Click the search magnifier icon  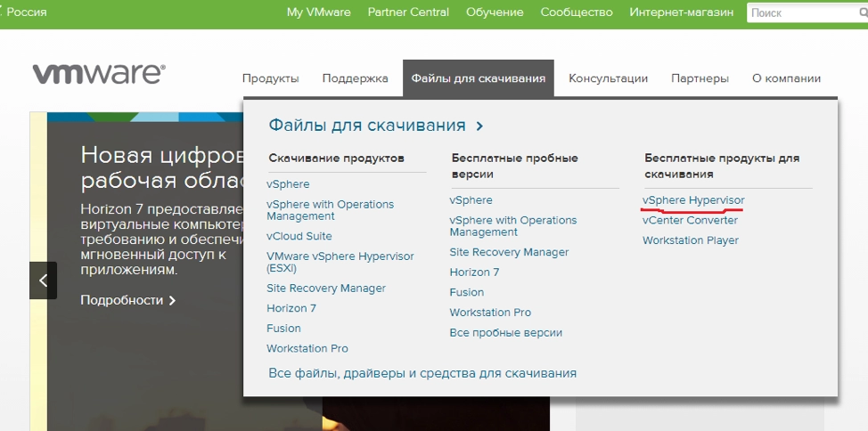(x=863, y=12)
